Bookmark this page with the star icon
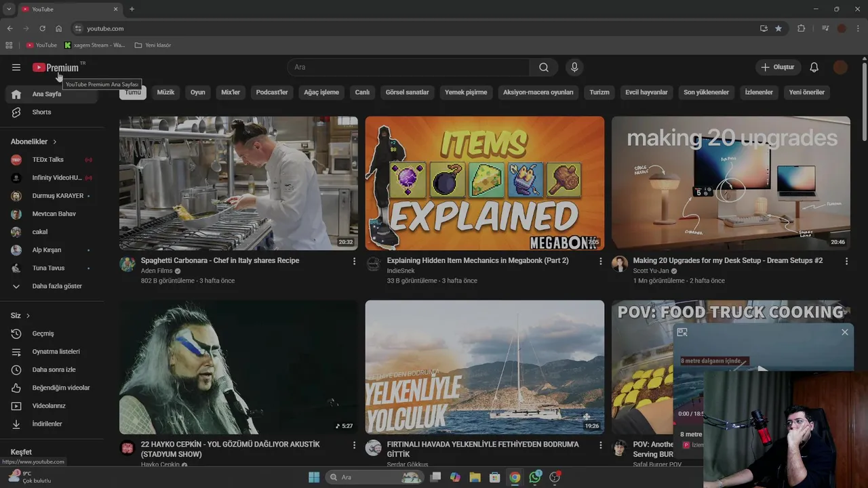Image resolution: width=868 pixels, height=488 pixels. (x=778, y=28)
